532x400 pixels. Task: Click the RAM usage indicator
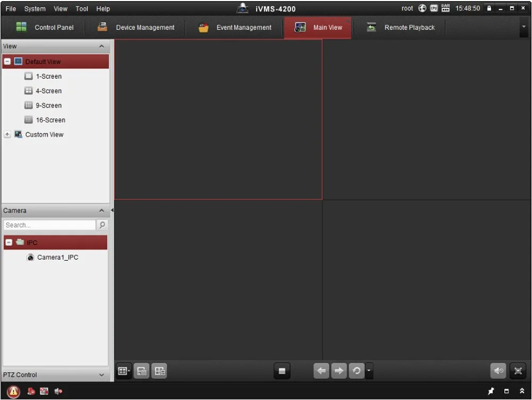(x=445, y=8)
